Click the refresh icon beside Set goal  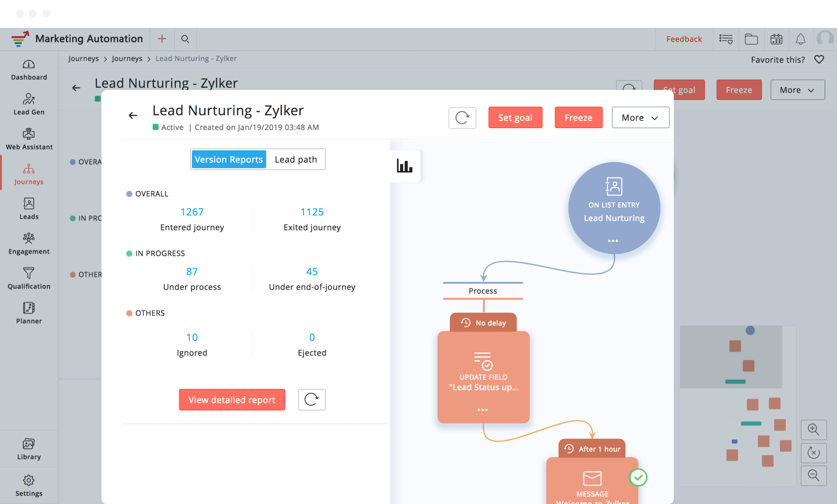coord(462,118)
